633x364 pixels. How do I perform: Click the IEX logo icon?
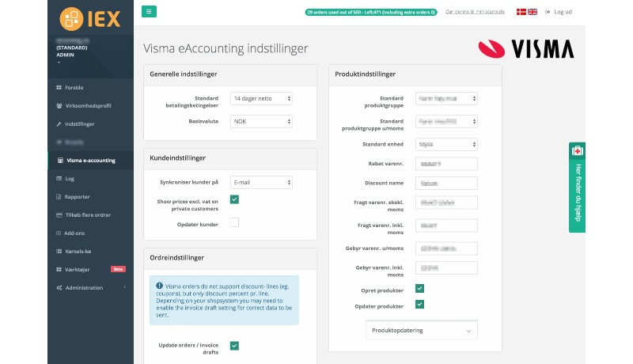tap(71, 18)
